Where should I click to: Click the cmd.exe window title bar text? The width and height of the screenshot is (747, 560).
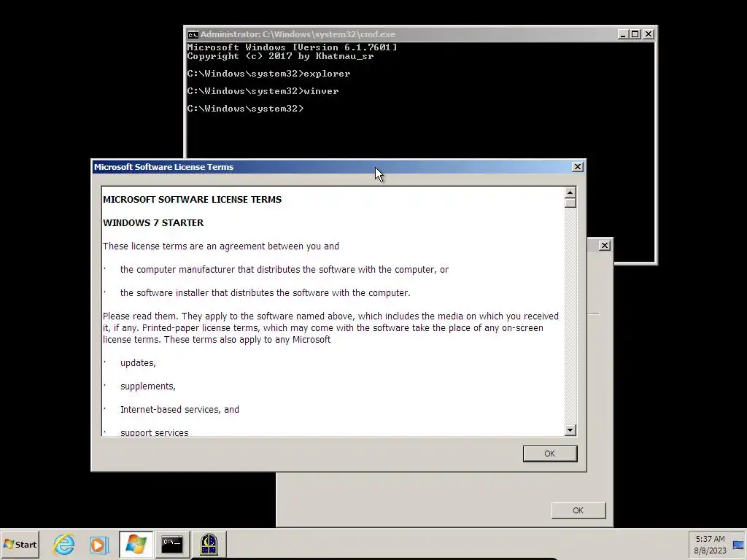[298, 34]
